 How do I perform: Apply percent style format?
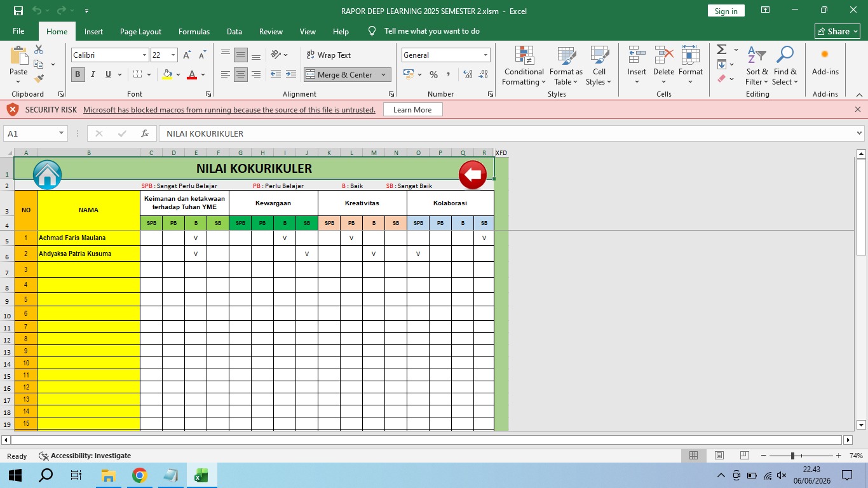(434, 74)
